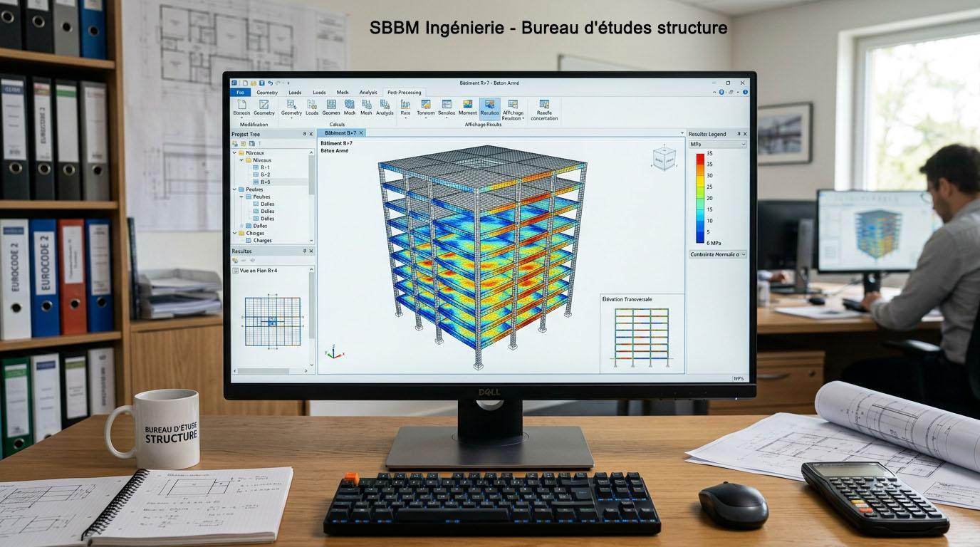Click the Project Tree vertical scrollbar
This screenshot has width=980, height=547.
click(311, 174)
